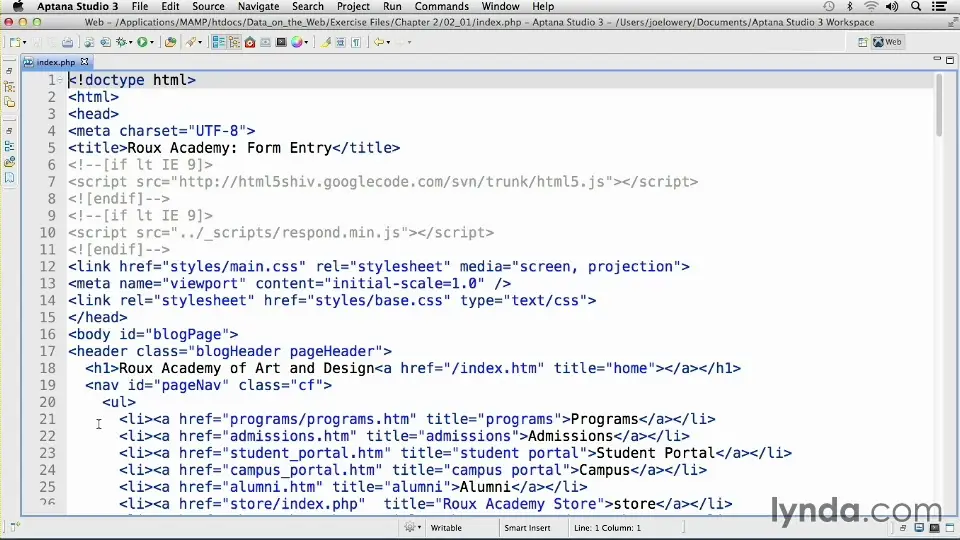Click the bottom-right blue panel icon
This screenshot has width=960, height=540.
919,528
